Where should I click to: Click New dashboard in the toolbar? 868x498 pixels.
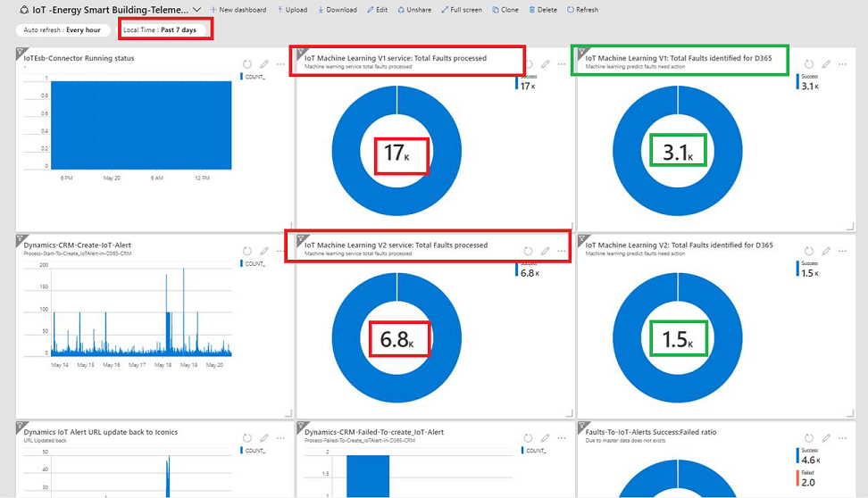pos(238,10)
